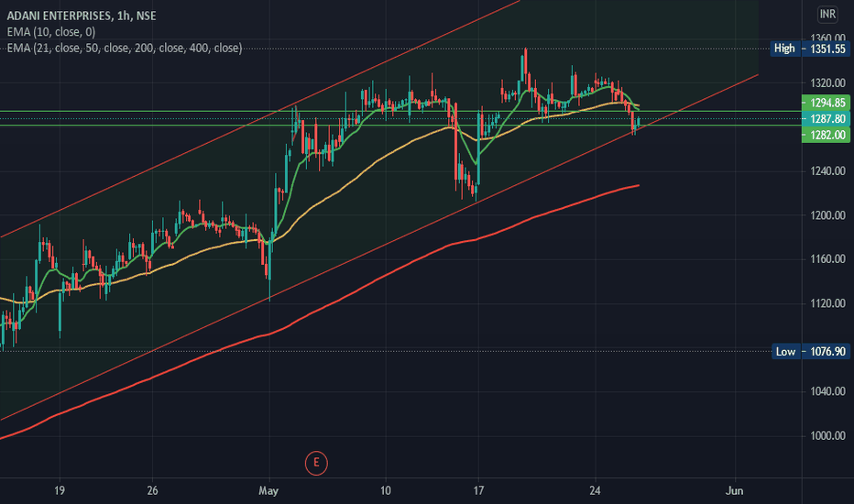Click the Low 1076.90 price label

point(810,352)
